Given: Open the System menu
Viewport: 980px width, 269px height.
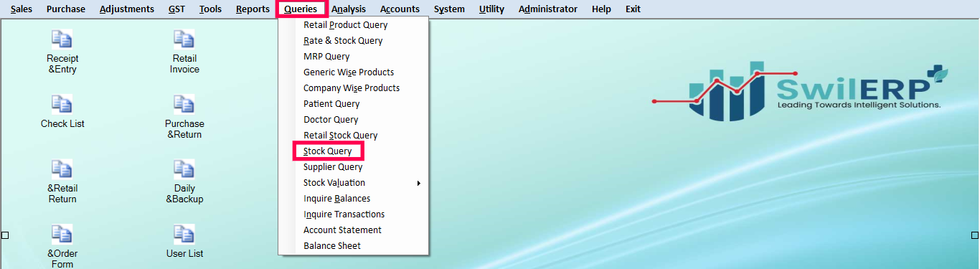Looking at the screenshot, I should (x=449, y=9).
